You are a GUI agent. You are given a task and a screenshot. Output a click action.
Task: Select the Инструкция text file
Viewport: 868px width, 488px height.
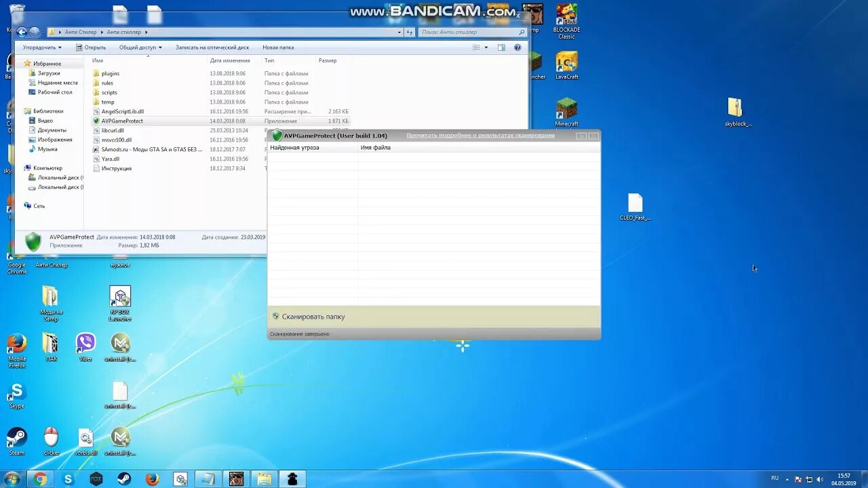coord(116,168)
